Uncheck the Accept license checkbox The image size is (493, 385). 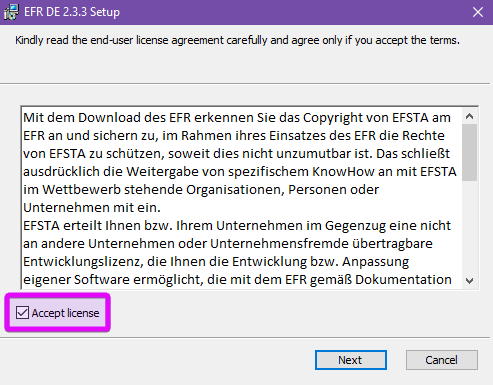click(22, 313)
